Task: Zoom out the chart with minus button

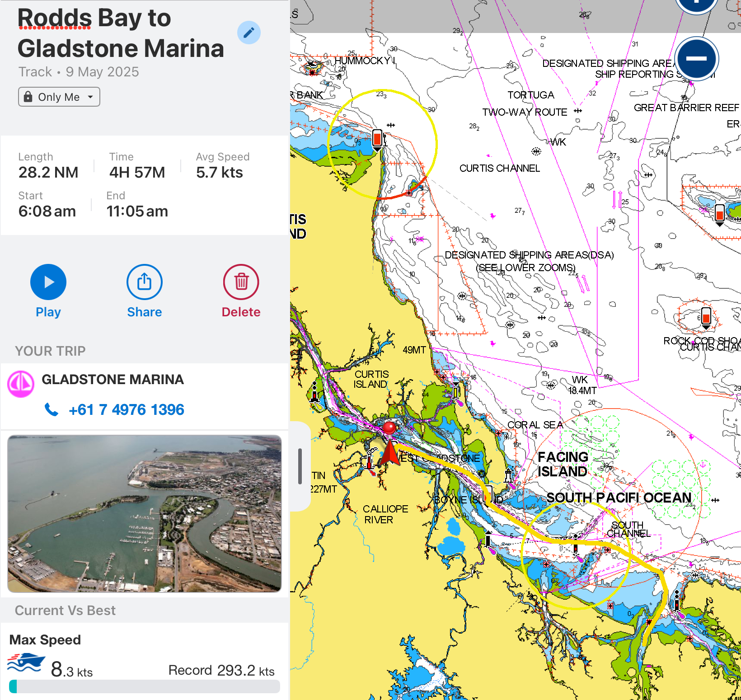Action: [x=696, y=59]
